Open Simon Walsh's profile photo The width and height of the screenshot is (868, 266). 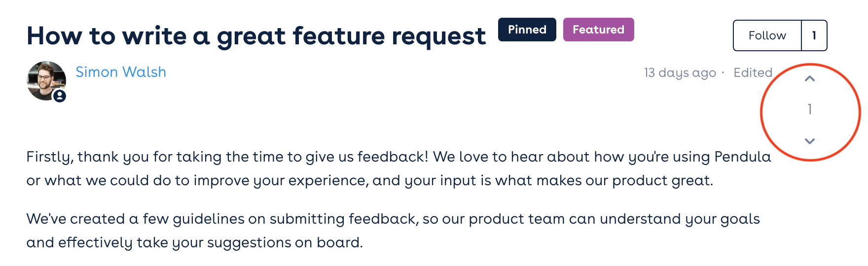[x=46, y=81]
